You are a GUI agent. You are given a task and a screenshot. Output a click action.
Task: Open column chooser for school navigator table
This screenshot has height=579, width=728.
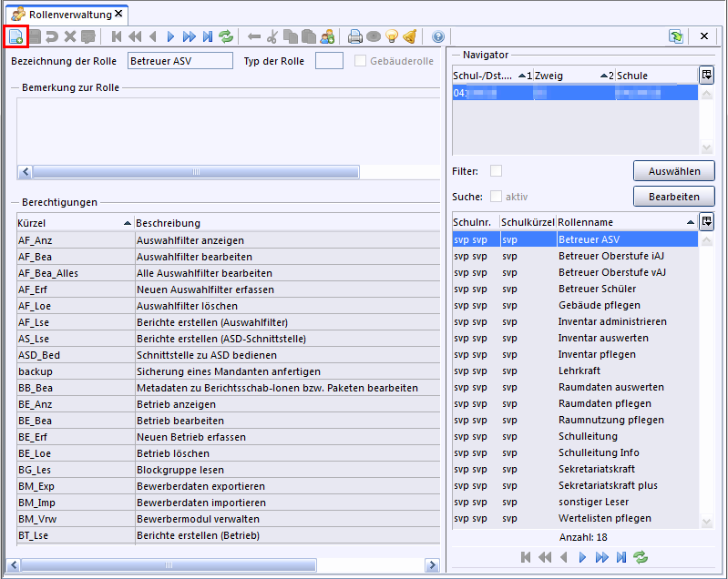coord(706,75)
